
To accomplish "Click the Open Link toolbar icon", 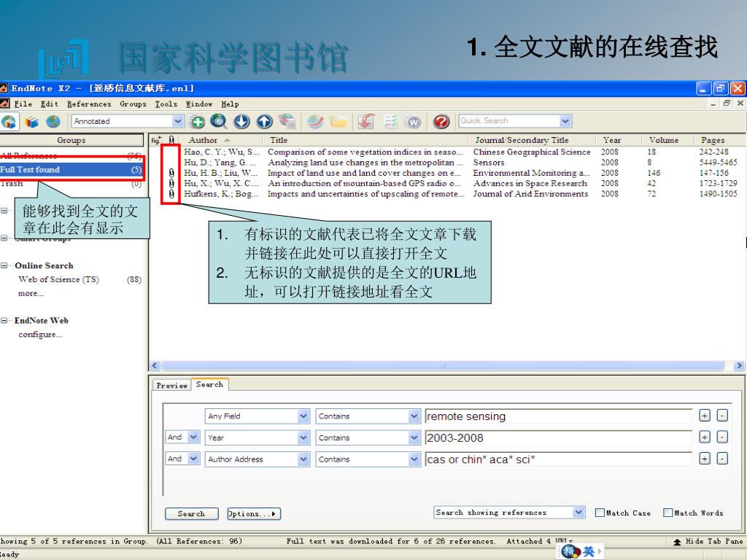I will 315,122.
